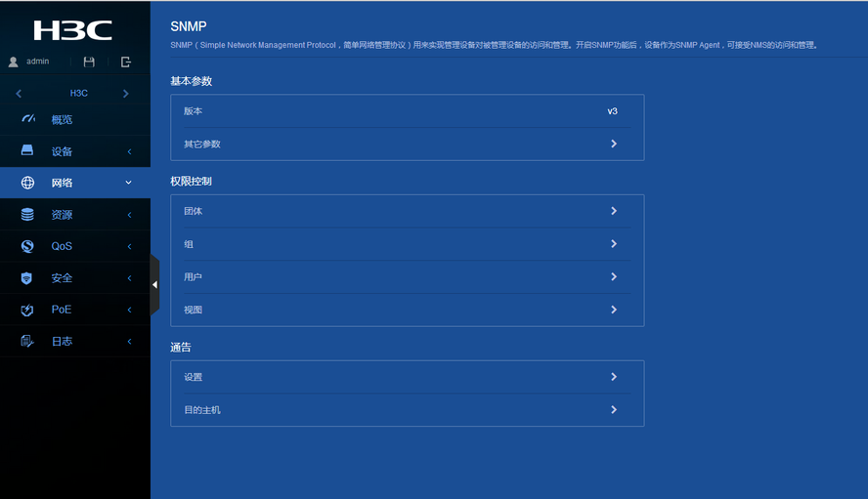Screen dimensions: 868x499
Task: Collapse the expanded 网络 menu chevron
Action: tap(128, 183)
